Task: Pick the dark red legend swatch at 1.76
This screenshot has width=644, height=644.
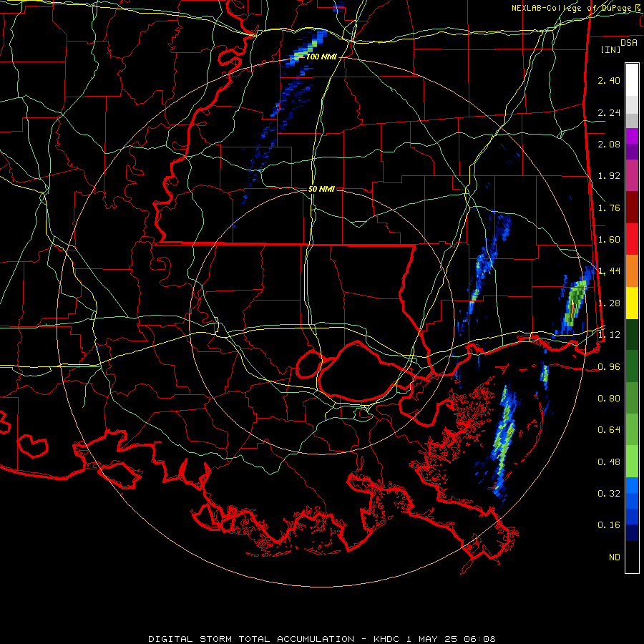Action: coord(632,208)
